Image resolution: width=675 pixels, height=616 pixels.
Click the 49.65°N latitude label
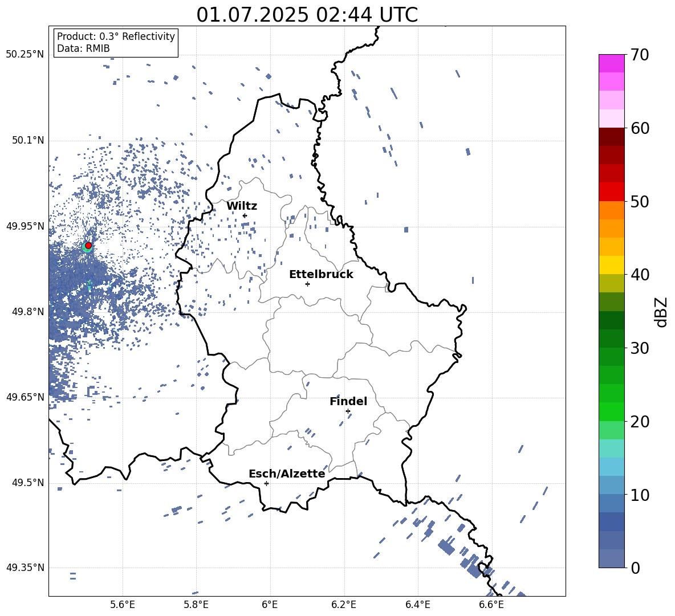(25, 397)
